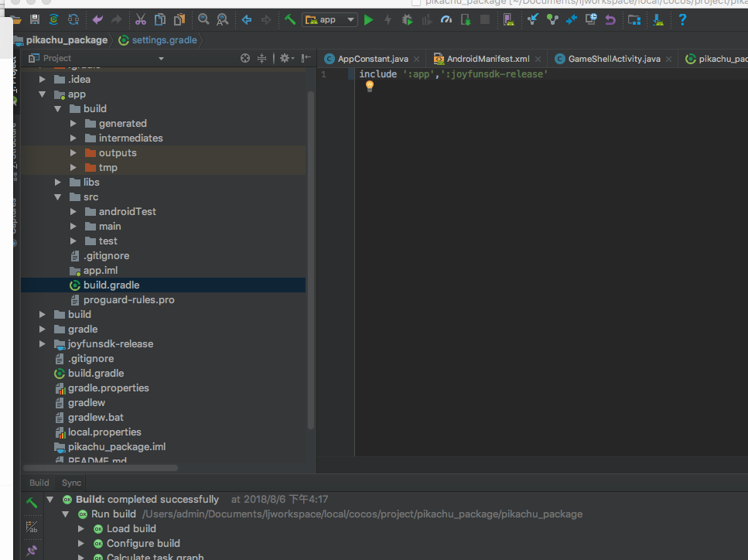Expand the libs folder

(58, 183)
